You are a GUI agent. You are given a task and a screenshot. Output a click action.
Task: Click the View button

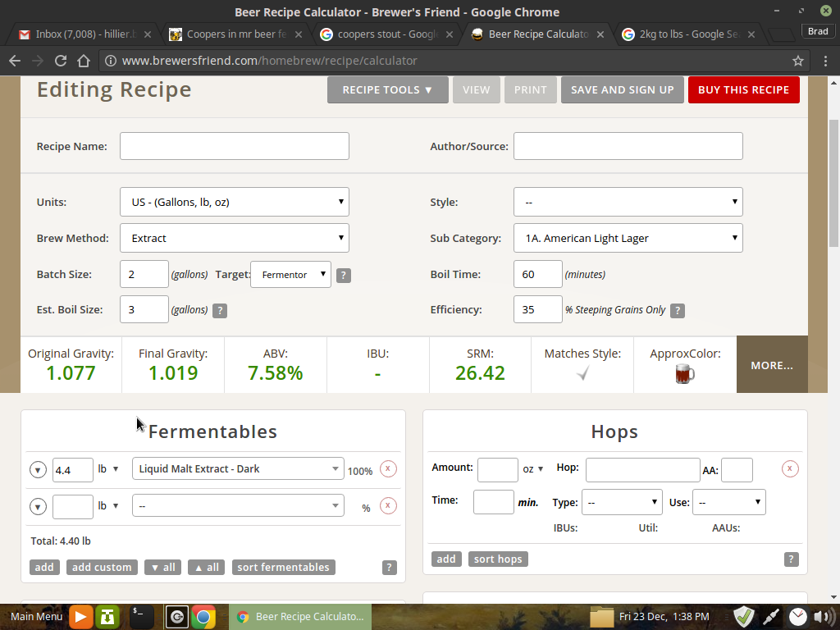[477, 89]
